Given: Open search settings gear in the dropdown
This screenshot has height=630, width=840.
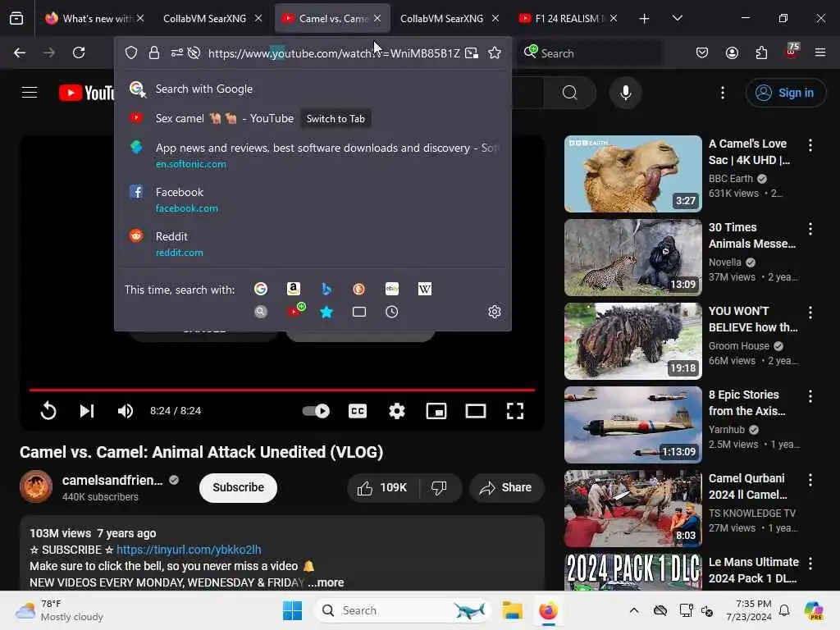Looking at the screenshot, I should 495,312.
